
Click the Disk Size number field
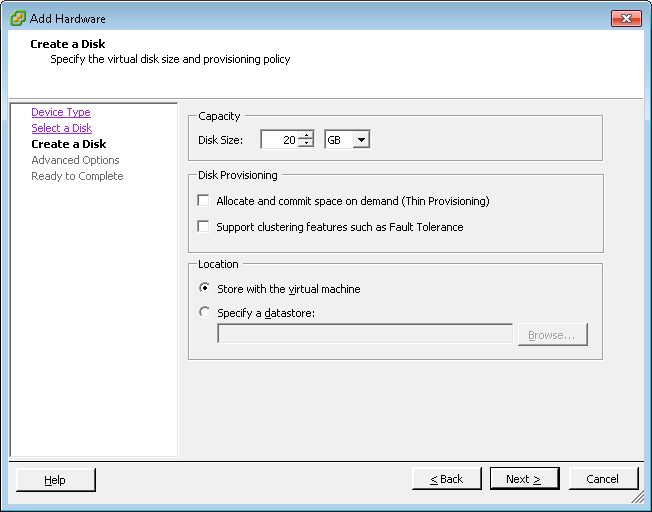point(280,140)
